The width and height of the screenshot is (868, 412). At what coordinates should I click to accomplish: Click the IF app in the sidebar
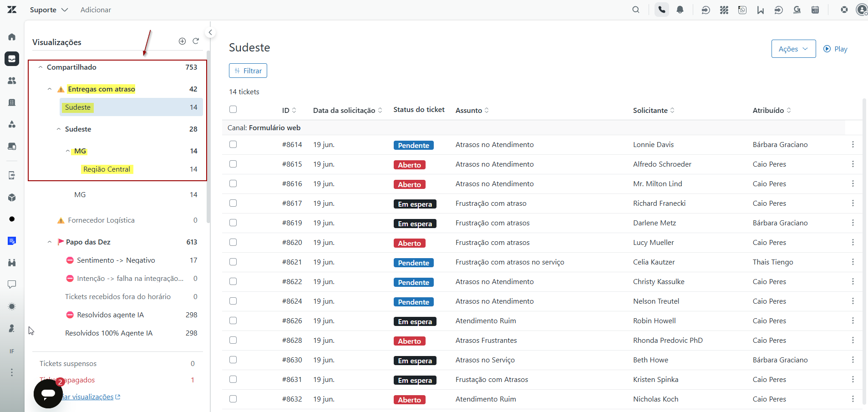point(12,351)
